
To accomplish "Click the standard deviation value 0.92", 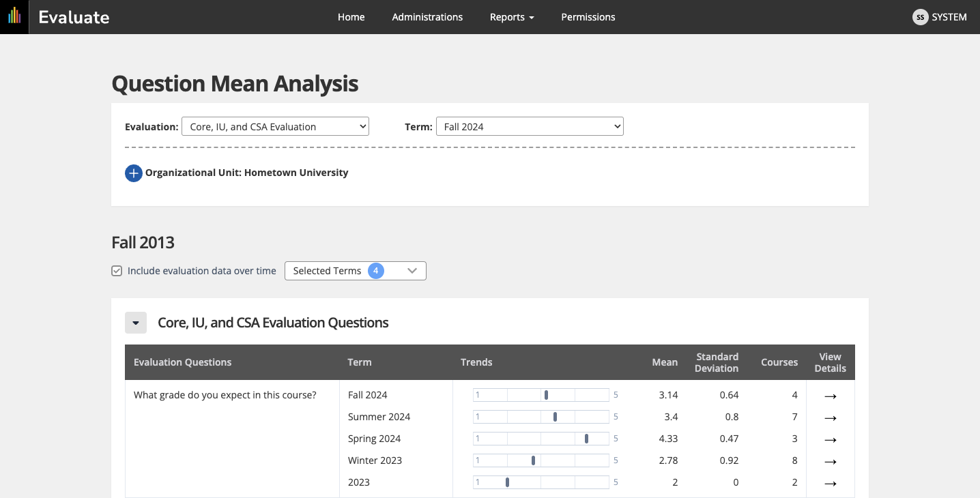I will 729,460.
